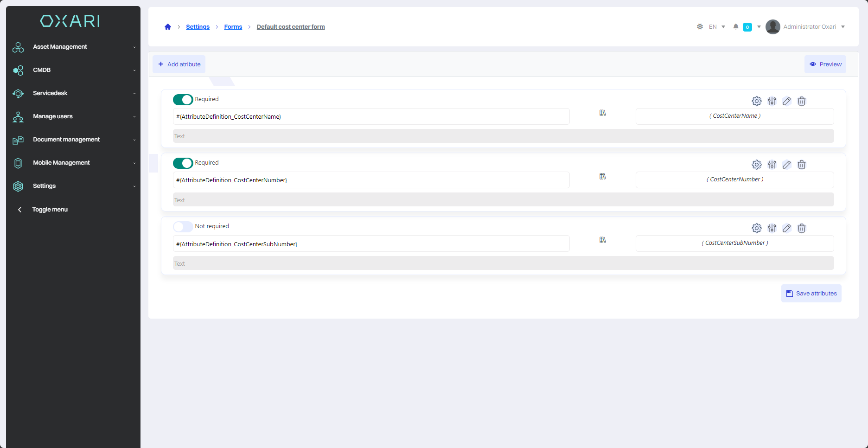Click the translation icon beside CostCenterNumber field
The image size is (868, 448).
click(x=602, y=177)
